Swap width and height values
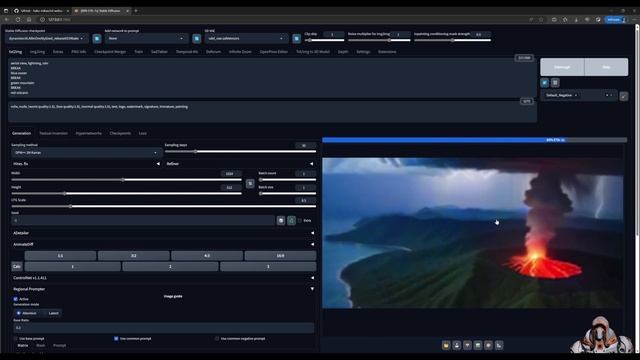Viewport: 640px width, 360px height. coord(250,184)
